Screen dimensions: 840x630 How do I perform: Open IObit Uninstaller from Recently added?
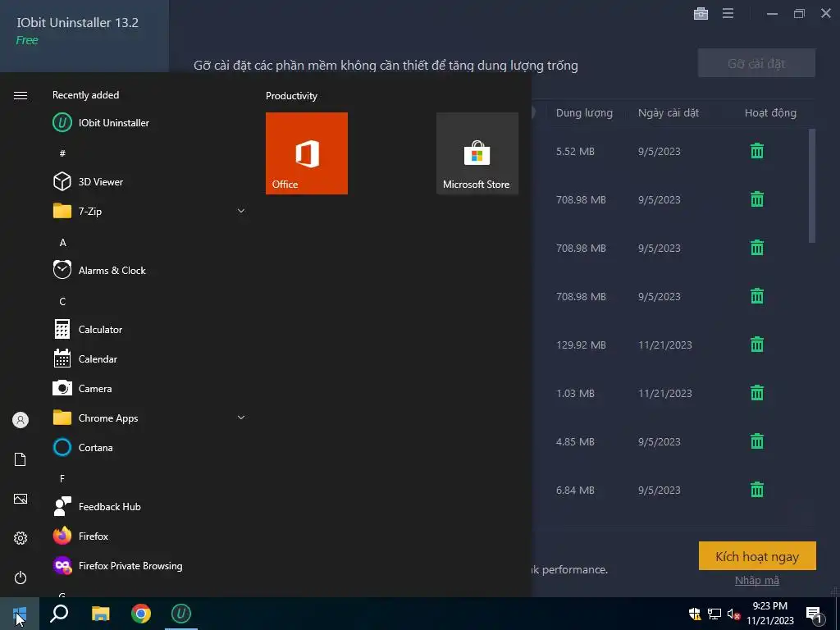pyautogui.click(x=148, y=123)
